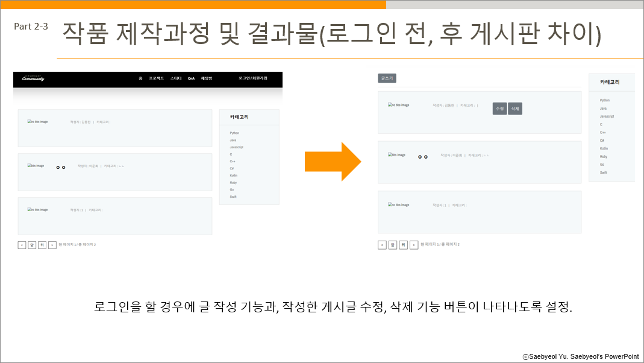This screenshot has width=644, height=363.
Task: Click the 카테고리 sidebar heading beside the 글쓰기 button
Action: [610, 82]
